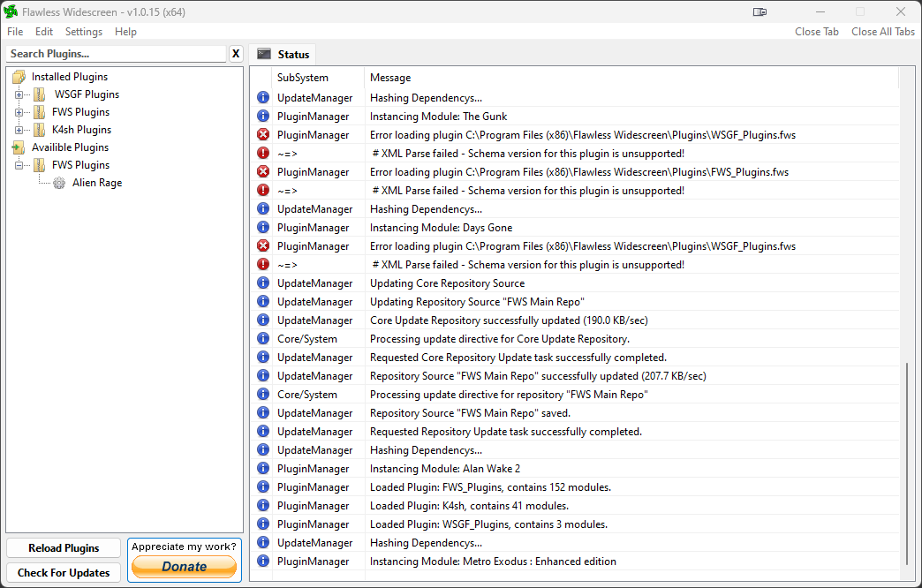Click the Status tab console icon
This screenshot has width=922, height=588.
point(264,54)
